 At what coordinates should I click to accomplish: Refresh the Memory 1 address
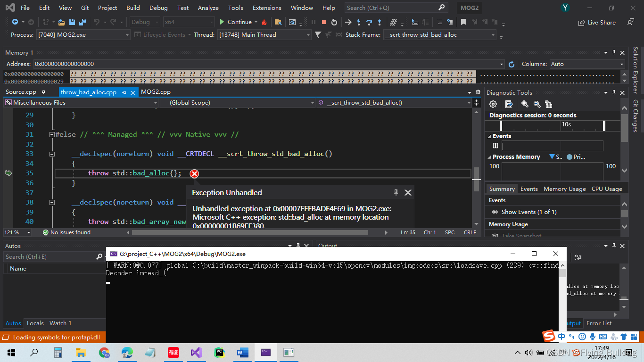(x=512, y=64)
